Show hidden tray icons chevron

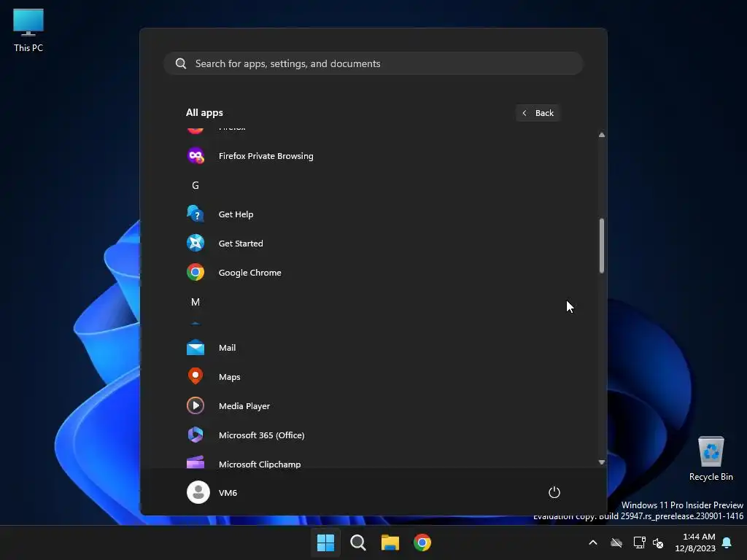tap(593, 542)
